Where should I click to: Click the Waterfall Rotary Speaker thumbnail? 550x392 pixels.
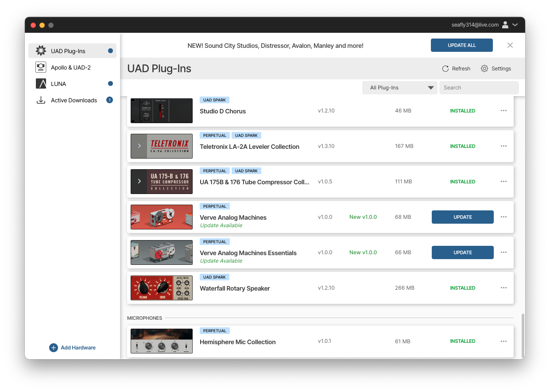(162, 288)
